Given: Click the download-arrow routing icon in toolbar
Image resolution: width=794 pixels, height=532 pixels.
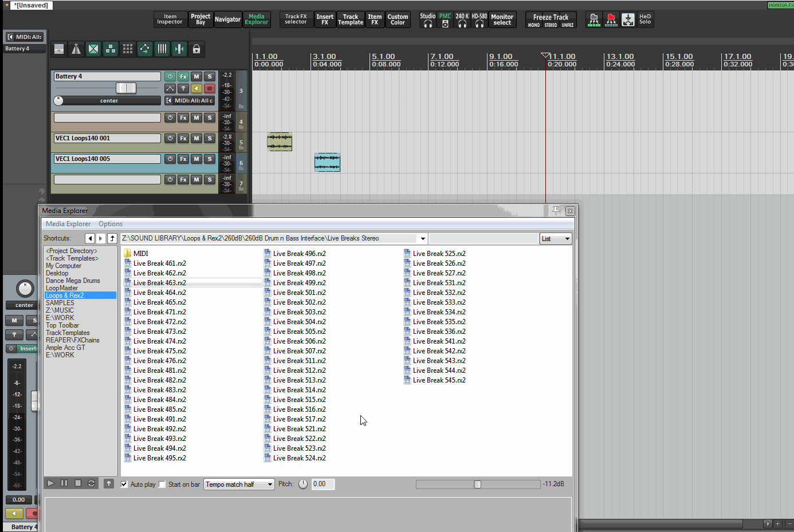Looking at the screenshot, I should pyautogui.click(x=628, y=20).
